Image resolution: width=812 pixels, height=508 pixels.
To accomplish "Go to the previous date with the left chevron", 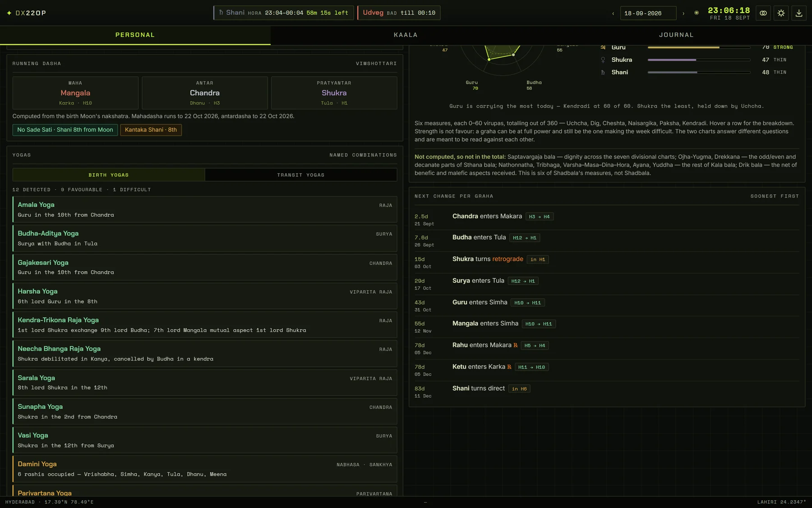I will click(613, 14).
